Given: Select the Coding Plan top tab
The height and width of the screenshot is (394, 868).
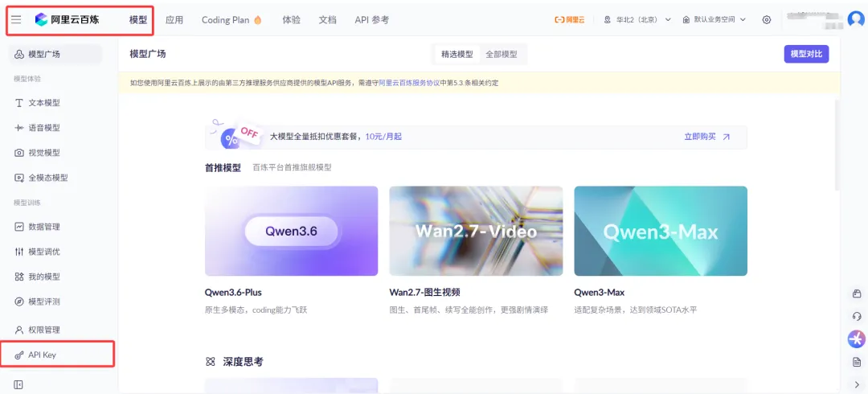Looking at the screenshot, I should point(231,19).
